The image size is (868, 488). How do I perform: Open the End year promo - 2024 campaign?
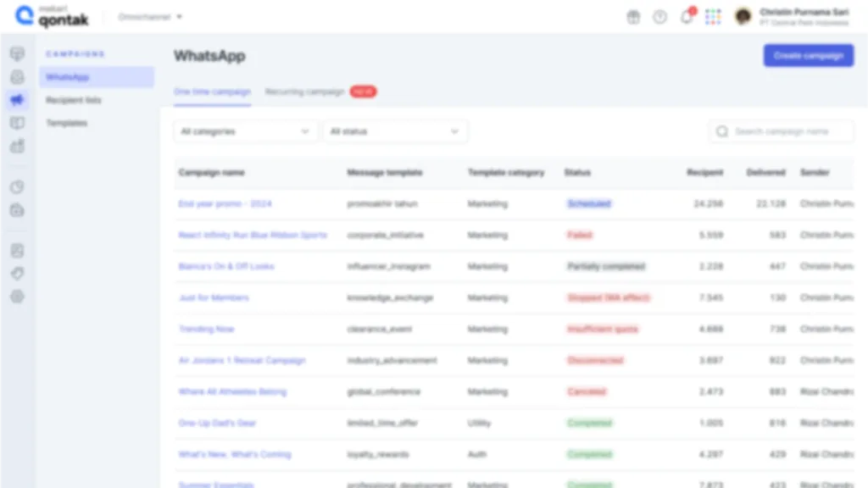coord(225,204)
